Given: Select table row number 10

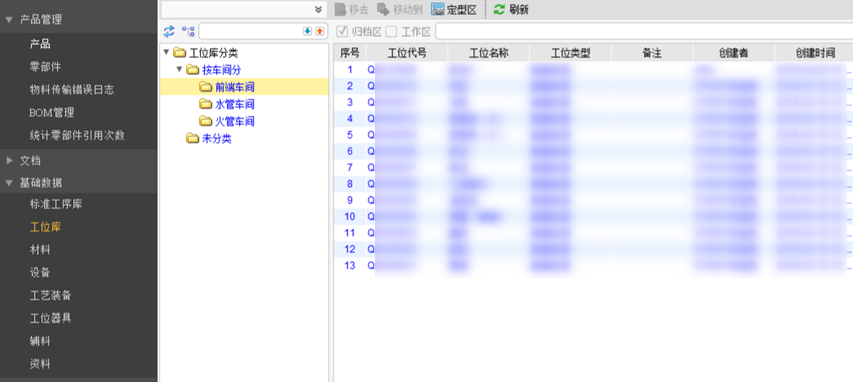Looking at the screenshot, I should click(x=593, y=217).
